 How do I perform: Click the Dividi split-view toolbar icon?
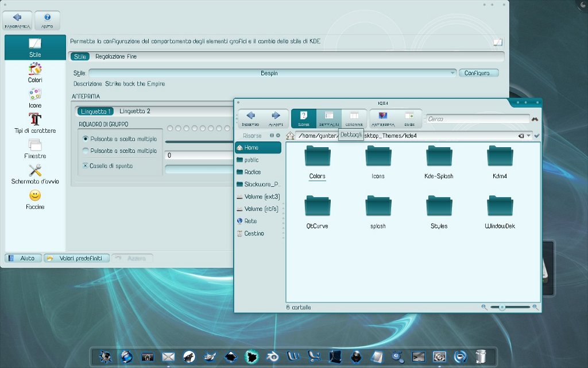[409, 118]
